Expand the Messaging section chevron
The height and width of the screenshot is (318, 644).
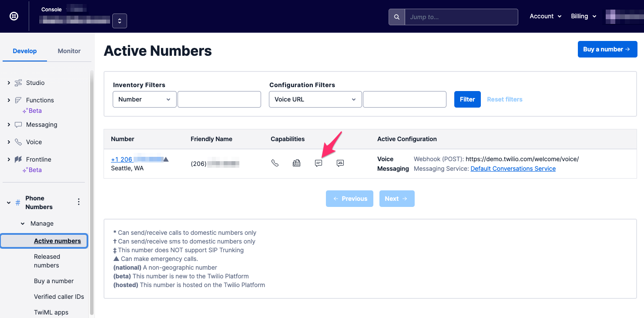pos(9,125)
